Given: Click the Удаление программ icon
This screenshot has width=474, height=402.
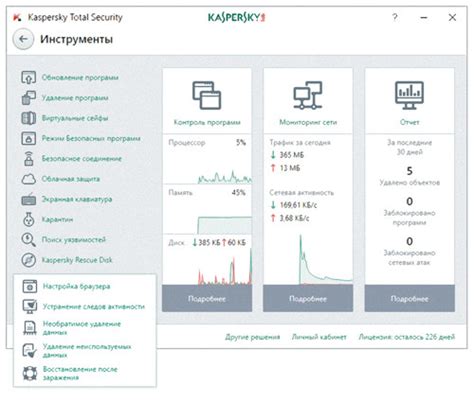Looking at the screenshot, I should click(29, 98).
